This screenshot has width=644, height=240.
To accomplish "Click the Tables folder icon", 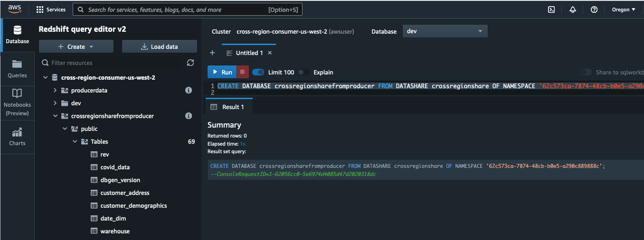I will (85, 141).
